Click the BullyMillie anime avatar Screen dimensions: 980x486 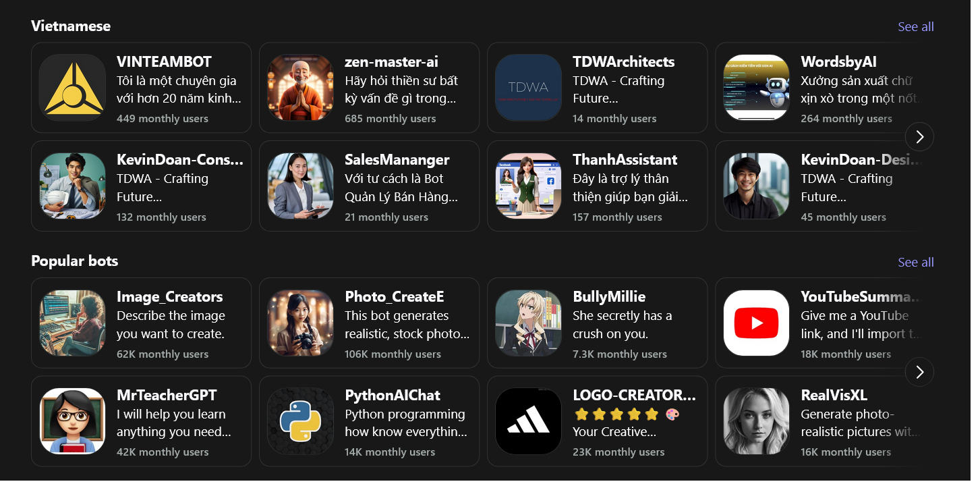(x=528, y=323)
